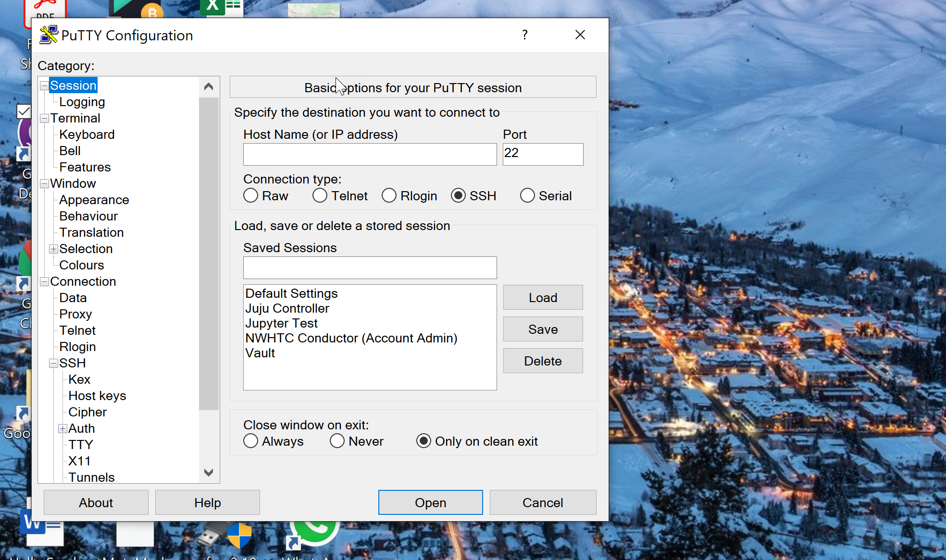Choose Serial connection type

coord(527,196)
